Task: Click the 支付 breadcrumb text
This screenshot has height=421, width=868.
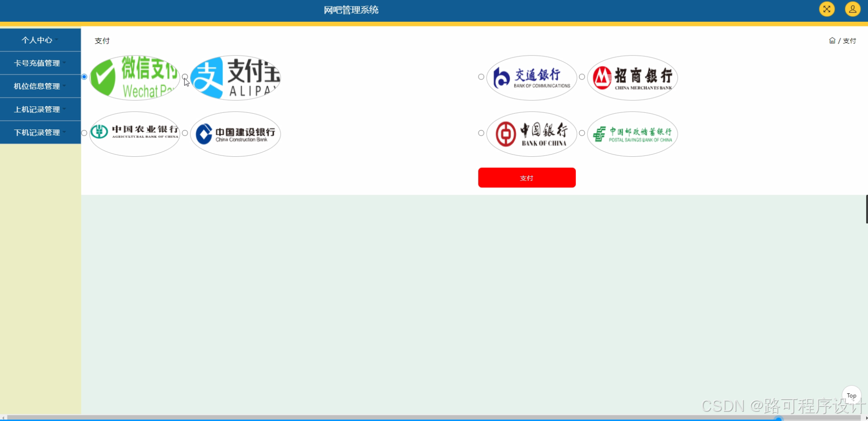Action: pos(849,41)
